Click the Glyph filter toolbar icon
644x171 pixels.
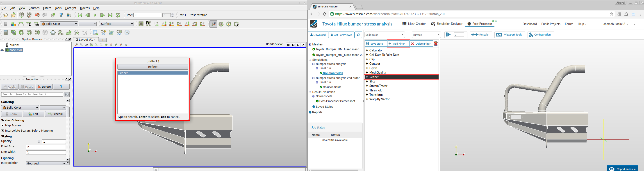click(53, 33)
